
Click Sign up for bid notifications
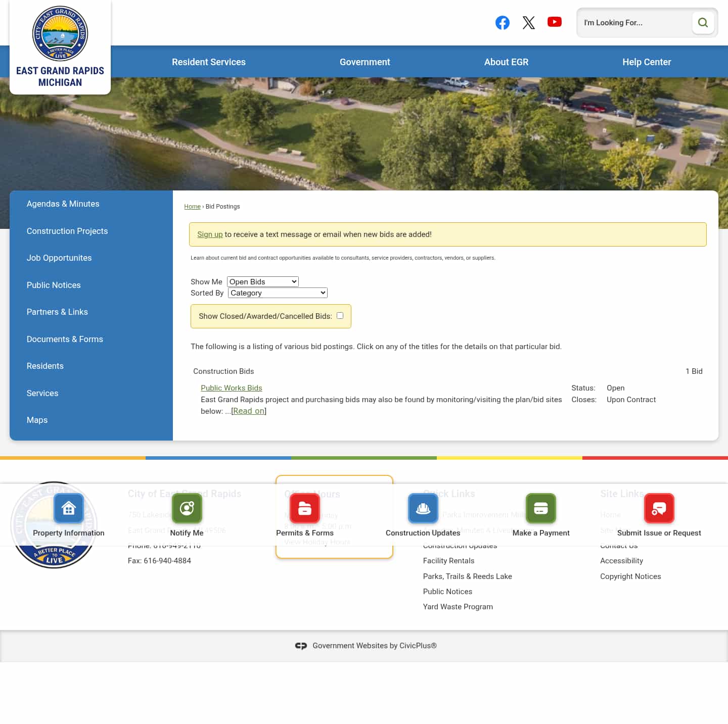[x=210, y=234]
